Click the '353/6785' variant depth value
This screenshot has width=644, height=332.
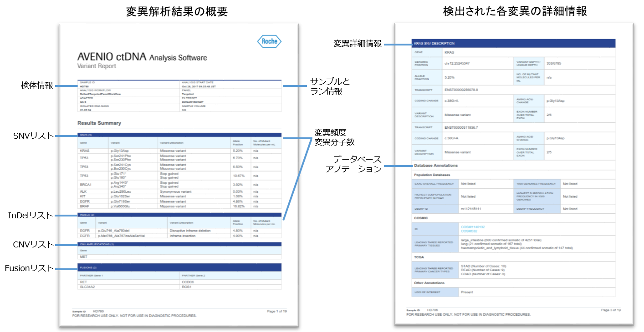(554, 63)
